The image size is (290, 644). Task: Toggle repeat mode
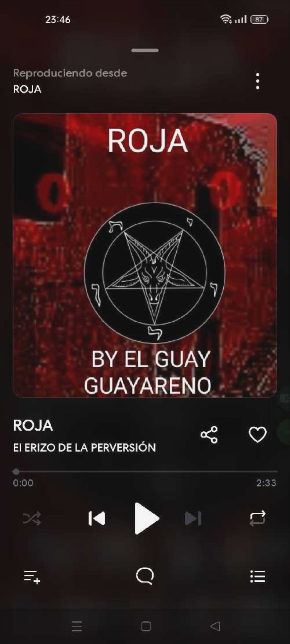[x=258, y=518]
